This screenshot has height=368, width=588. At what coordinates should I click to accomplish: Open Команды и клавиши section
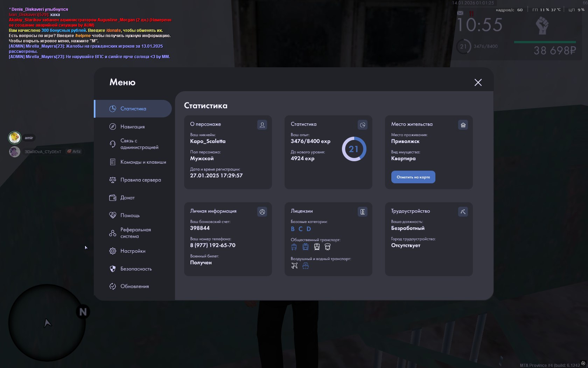[x=143, y=162]
